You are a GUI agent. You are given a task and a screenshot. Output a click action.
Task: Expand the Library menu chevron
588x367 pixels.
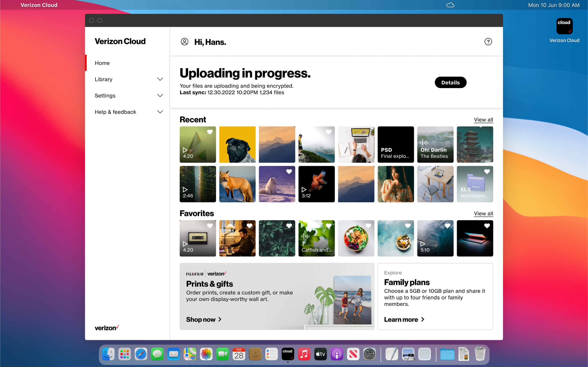(160, 79)
